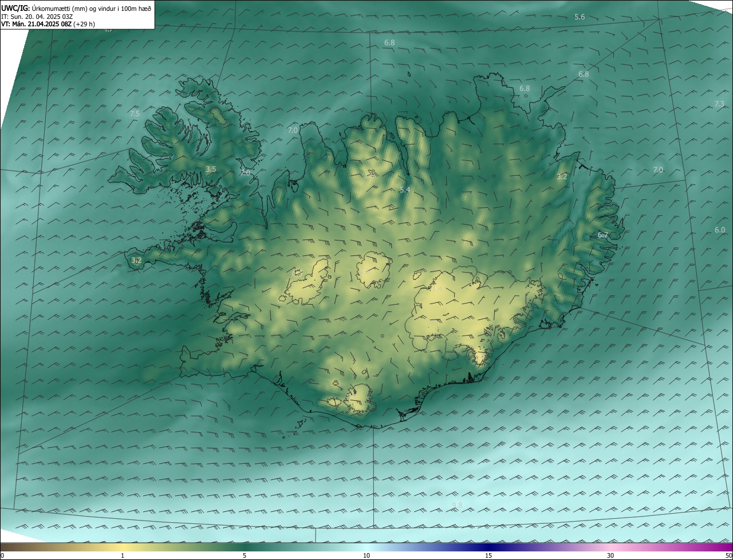This screenshot has width=733, height=560.
Task: Click the '3.5' value on the Westfjords
Action: [211, 169]
